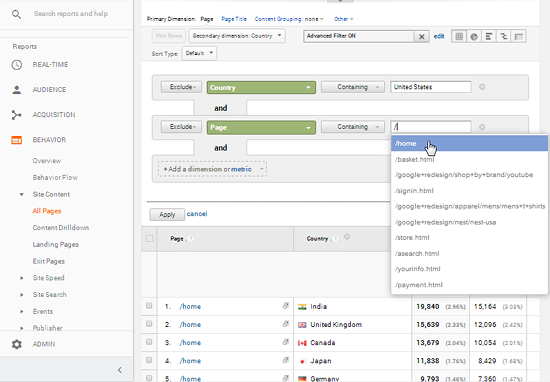Viewport: 550px width, 382px height.
Task: Open second Exclude dropdown for Page
Action: coord(181,127)
